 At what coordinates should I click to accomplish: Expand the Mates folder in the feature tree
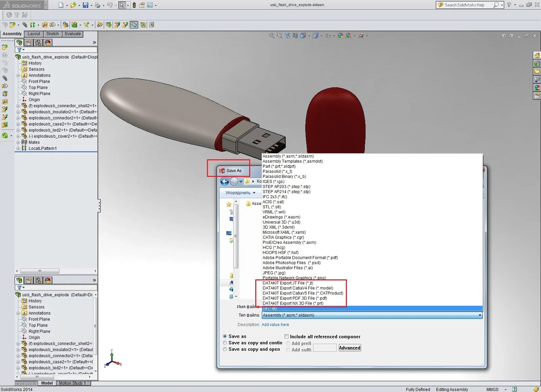pyautogui.click(x=18, y=142)
